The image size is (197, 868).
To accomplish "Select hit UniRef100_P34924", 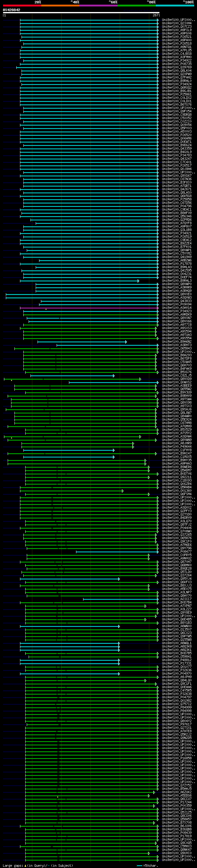I will 177,84.
